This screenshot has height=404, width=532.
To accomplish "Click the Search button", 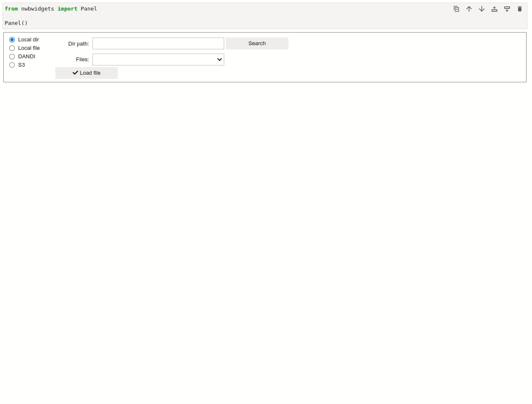I will [x=257, y=43].
